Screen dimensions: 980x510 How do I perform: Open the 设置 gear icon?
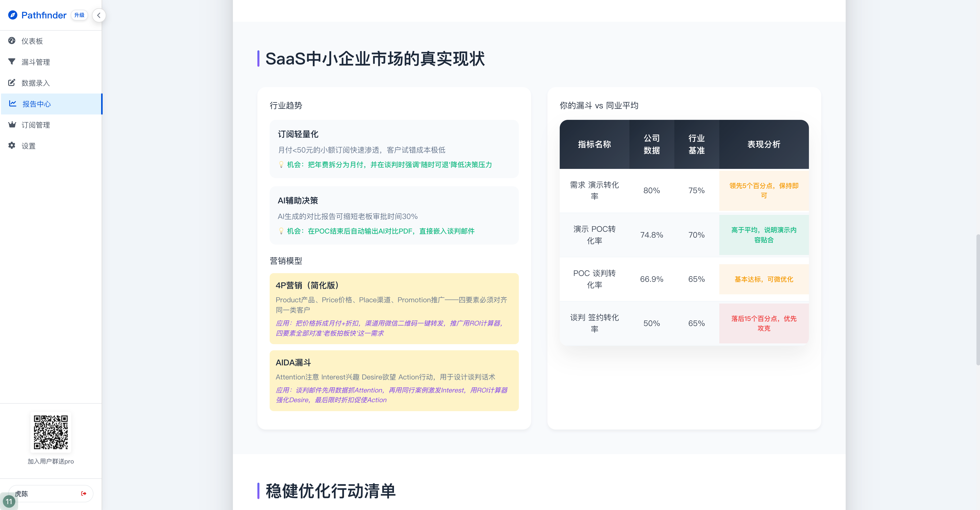click(x=12, y=145)
